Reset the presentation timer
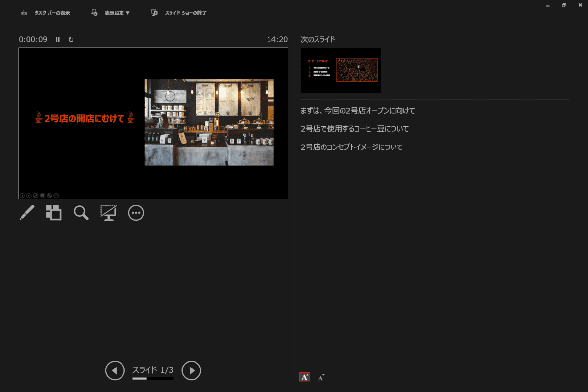The width and height of the screenshot is (588, 392). point(71,39)
